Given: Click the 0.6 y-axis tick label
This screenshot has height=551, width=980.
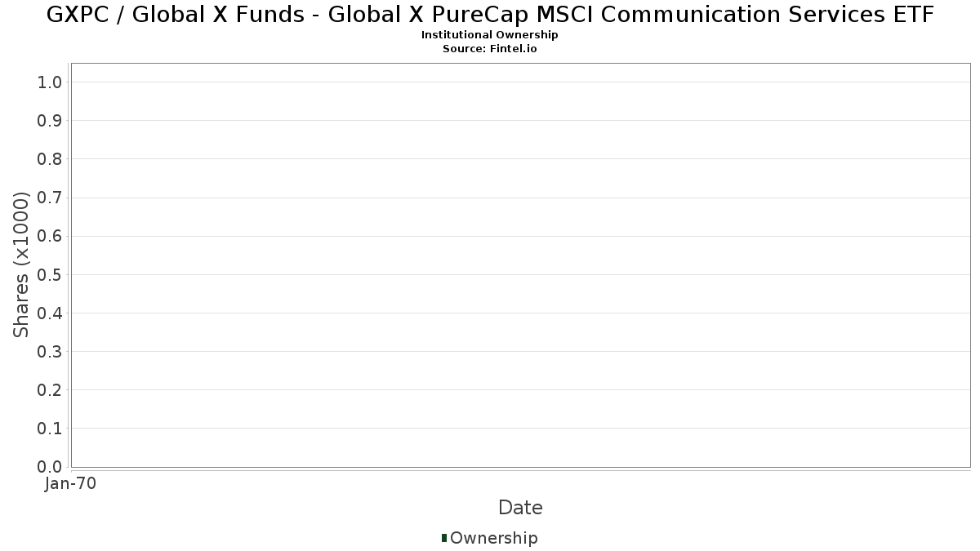Looking at the screenshot, I should tap(50, 236).
